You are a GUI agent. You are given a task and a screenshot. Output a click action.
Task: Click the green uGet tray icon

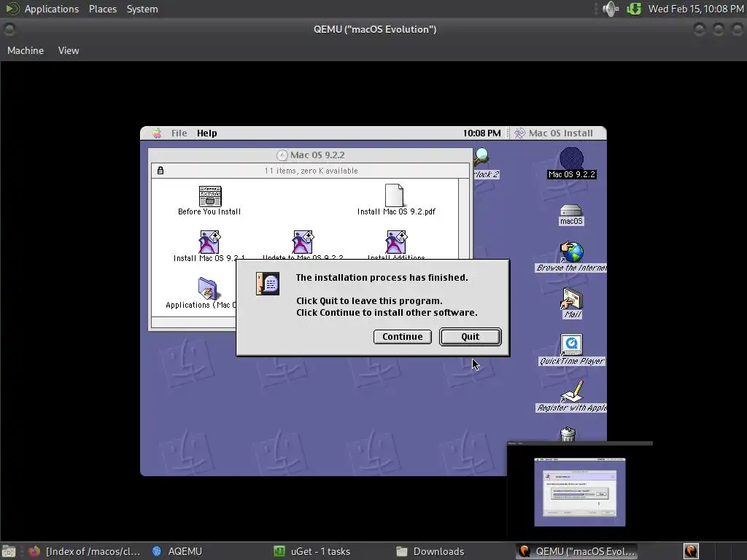(x=634, y=9)
